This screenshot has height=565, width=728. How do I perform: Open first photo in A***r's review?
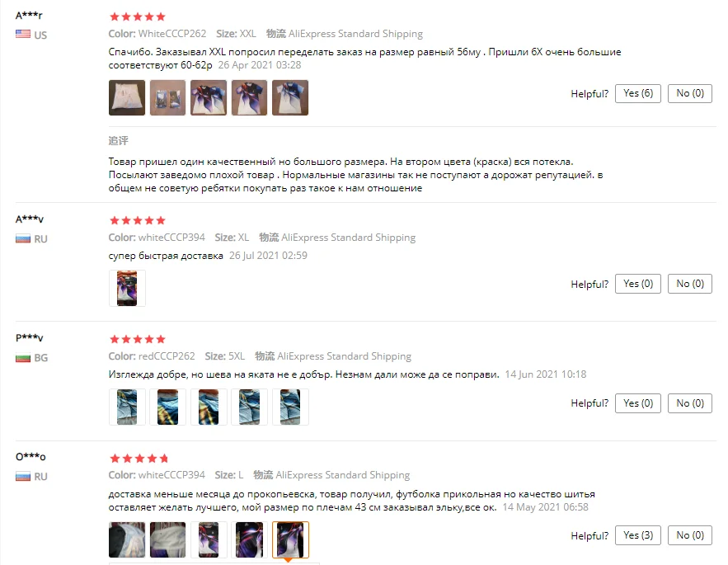127,97
